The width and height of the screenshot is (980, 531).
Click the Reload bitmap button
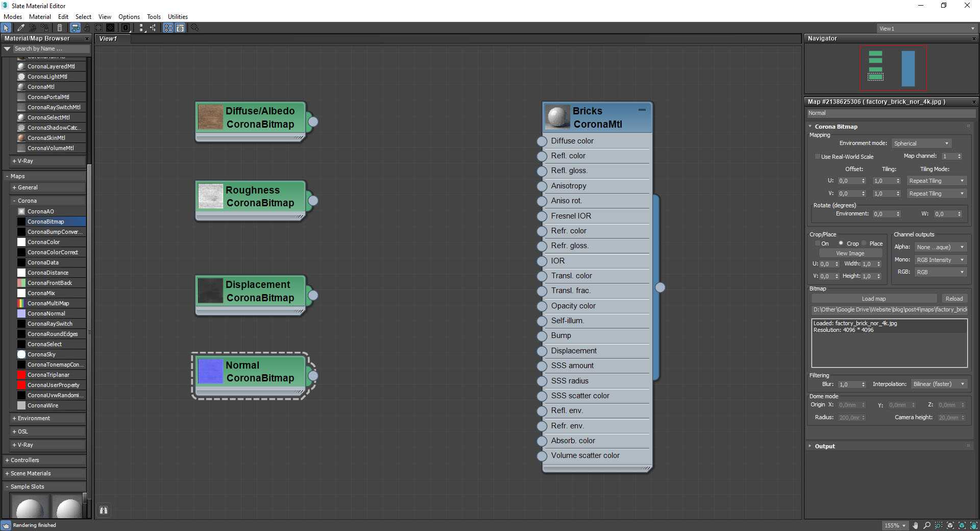pyautogui.click(x=953, y=299)
